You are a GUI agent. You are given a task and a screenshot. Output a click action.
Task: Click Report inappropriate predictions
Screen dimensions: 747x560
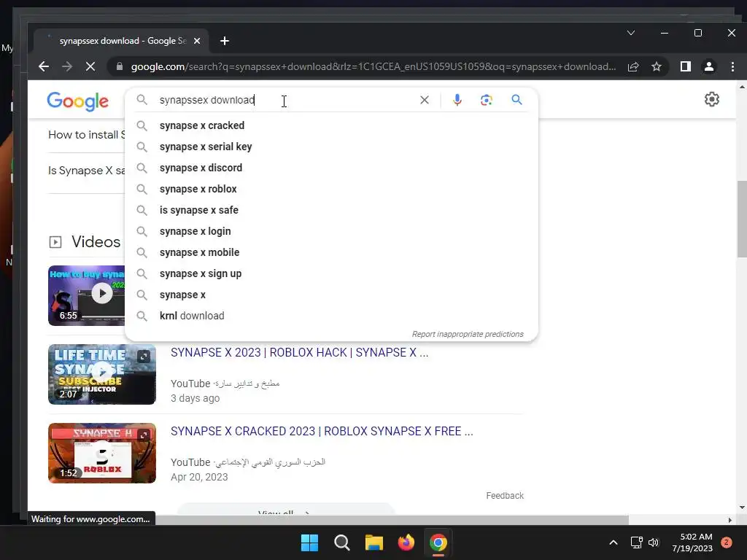click(x=468, y=334)
